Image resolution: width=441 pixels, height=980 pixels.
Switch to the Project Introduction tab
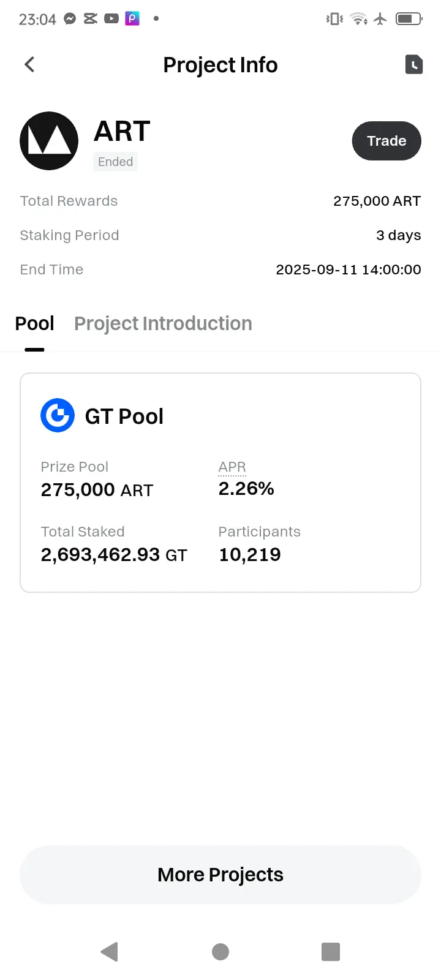click(163, 323)
